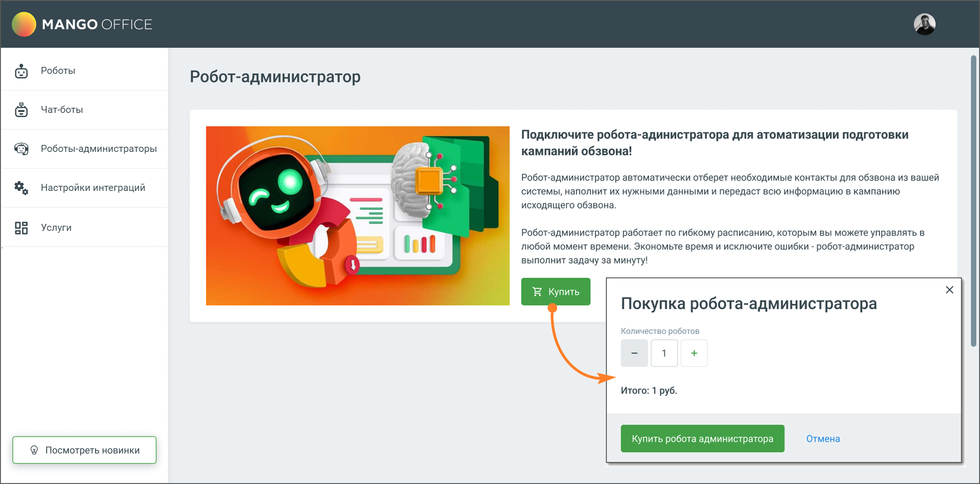Confirm with Купить робота администратора button
Screen dimensions: 980x484
(703, 438)
